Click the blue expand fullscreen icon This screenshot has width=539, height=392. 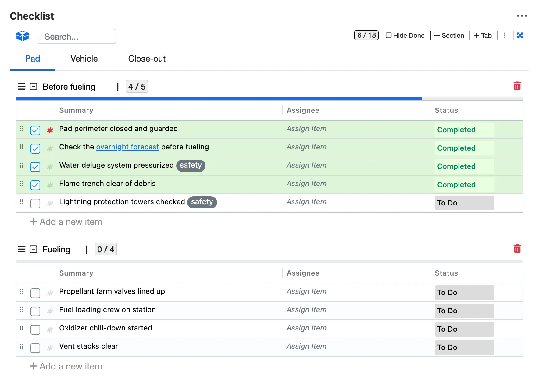(x=520, y=35)
